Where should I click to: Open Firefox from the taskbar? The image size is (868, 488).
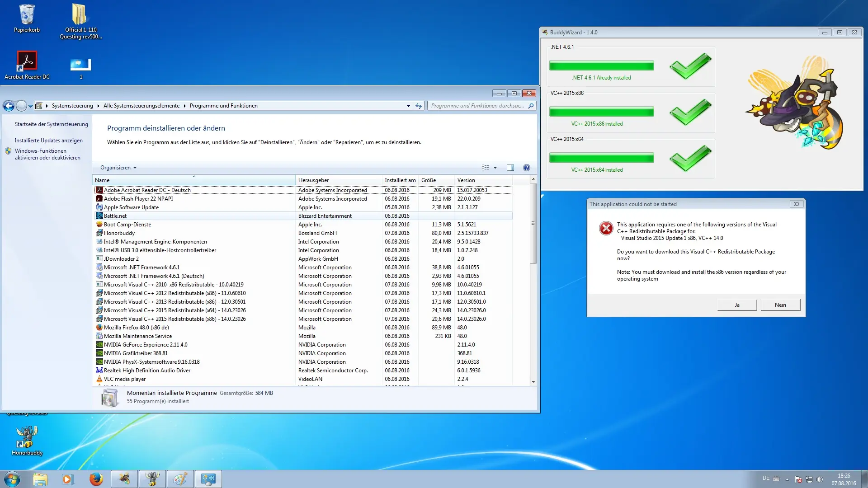pyautogui.click(x=96, y=479)
